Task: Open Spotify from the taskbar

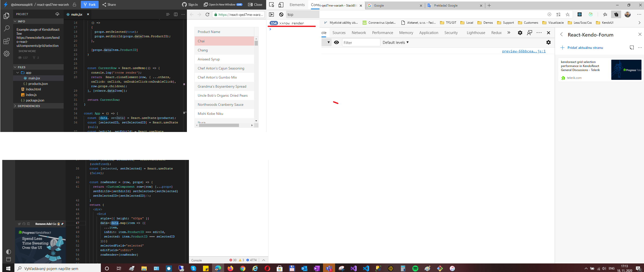Action: coord(415,268)
